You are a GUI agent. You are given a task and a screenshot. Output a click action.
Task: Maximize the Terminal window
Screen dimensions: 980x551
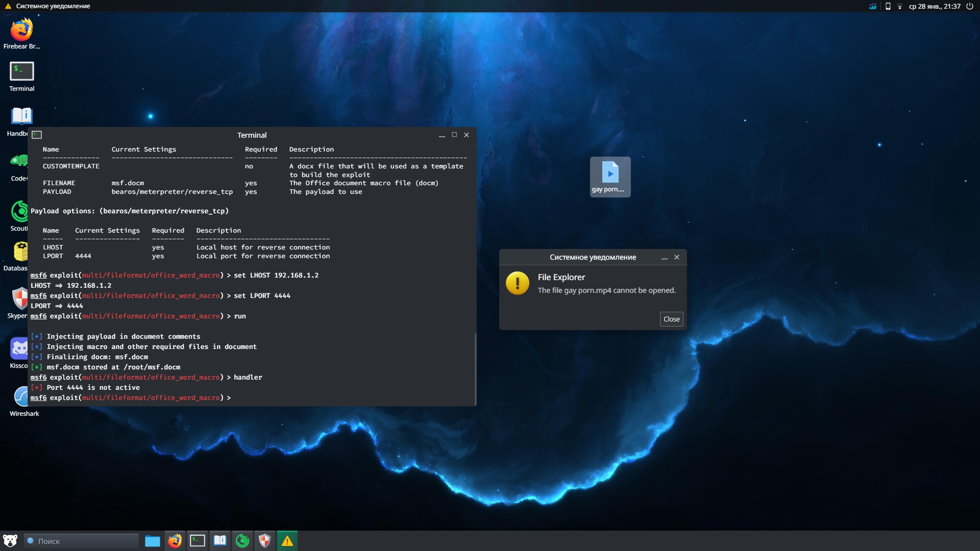pos(454,135)
